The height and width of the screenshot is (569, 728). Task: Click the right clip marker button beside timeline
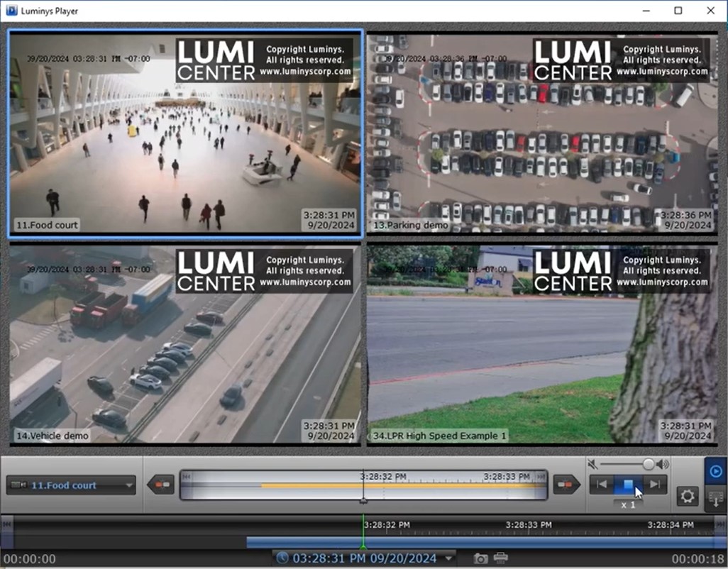[x=566, y=485]
